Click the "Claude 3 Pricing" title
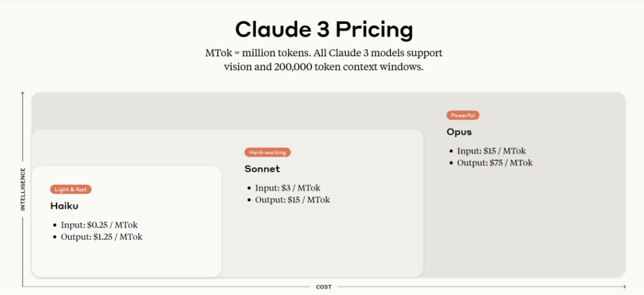Viewport: 644px width, 295px height. coord(324,30)
